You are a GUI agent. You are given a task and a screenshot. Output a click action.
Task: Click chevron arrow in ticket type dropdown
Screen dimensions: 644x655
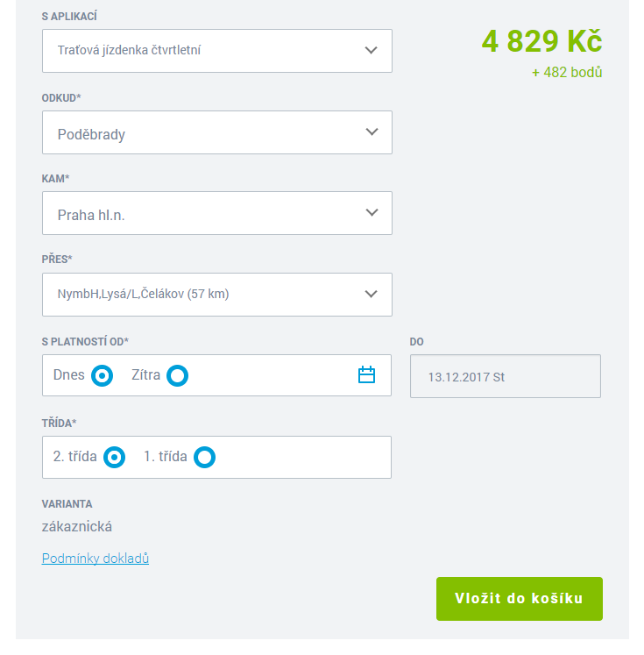coord(371,50)
